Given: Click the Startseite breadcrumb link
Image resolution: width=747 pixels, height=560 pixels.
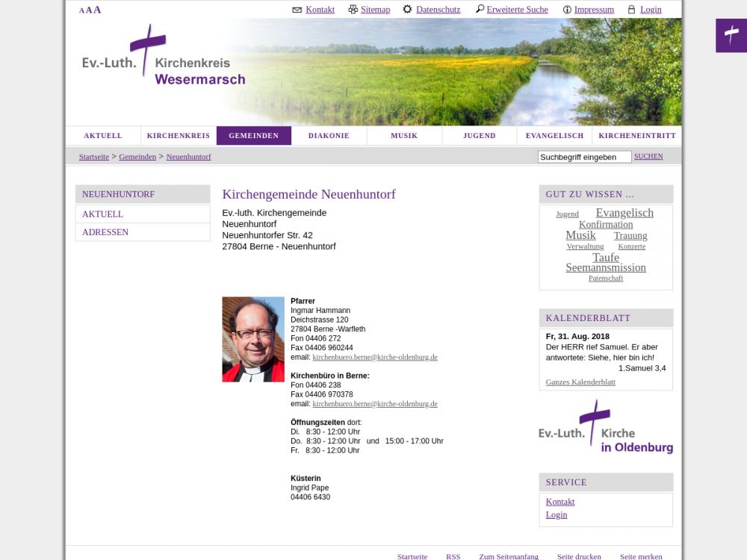Looking at the screenshot, I should coord(94,157).
